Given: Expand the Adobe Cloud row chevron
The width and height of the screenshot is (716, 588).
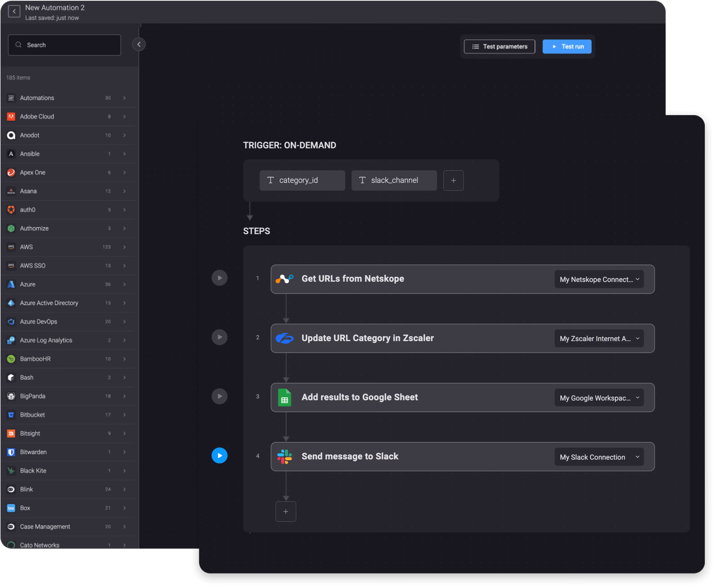Looking at the screenshot, I should [124, 117].
